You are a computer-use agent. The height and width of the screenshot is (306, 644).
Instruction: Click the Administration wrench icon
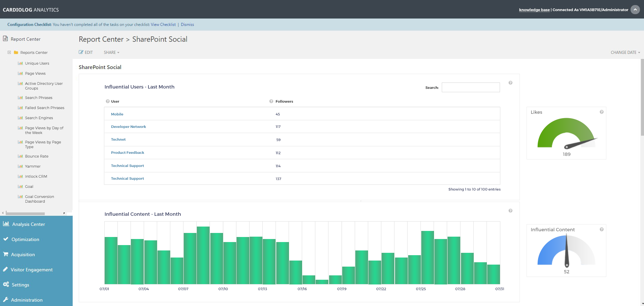[6, 300]
